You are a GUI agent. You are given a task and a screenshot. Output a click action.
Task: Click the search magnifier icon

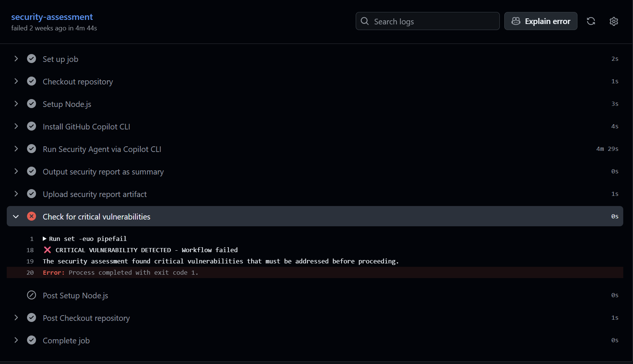(365, 21)
